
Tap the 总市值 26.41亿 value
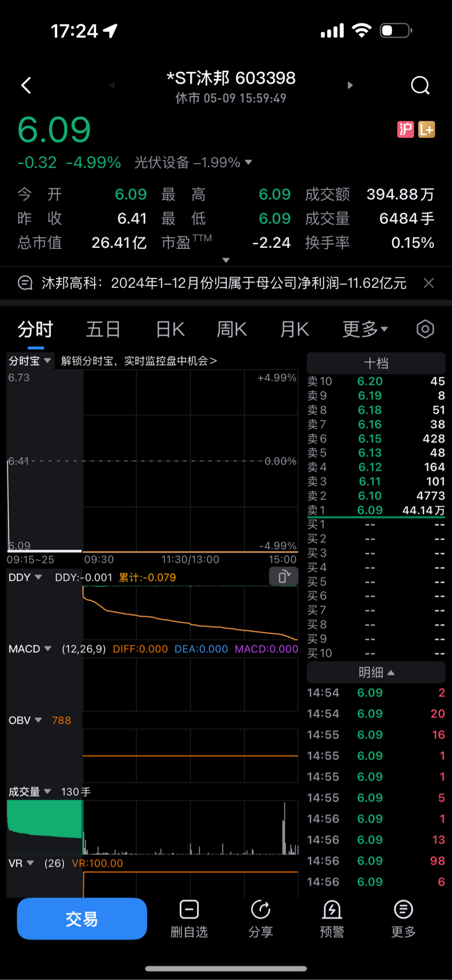click(119, 242)
